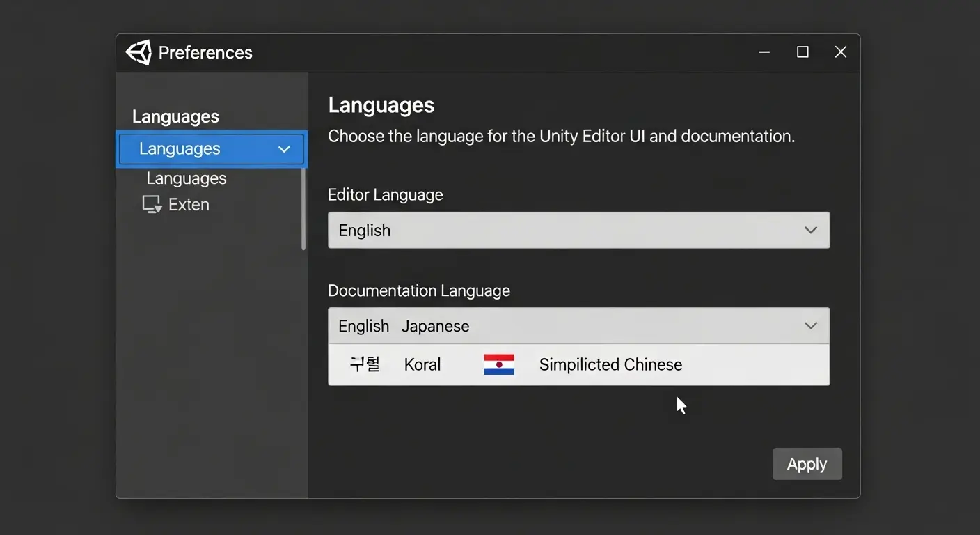Select Simpilicted Chinese documentation language
This screenshot has height=535, width=980.
[610, 364]
